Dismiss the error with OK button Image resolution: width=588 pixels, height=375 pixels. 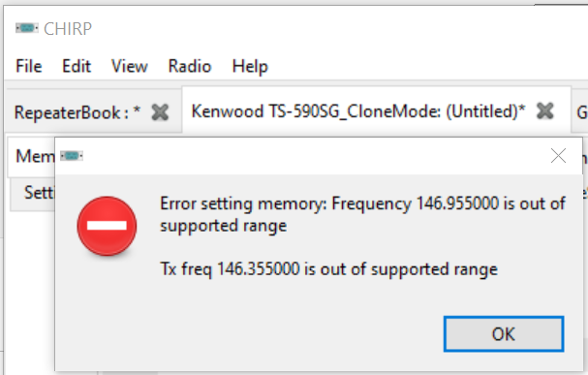(x=504, y=333)
